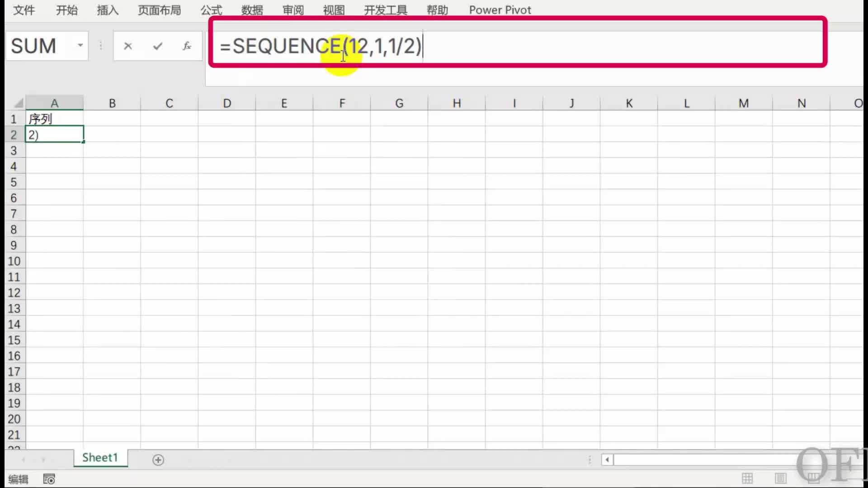Image resolution: width=868 pixels, height=488 pixels.
Task: Click the macro recording status bar icon
Action: coord(49,479)
